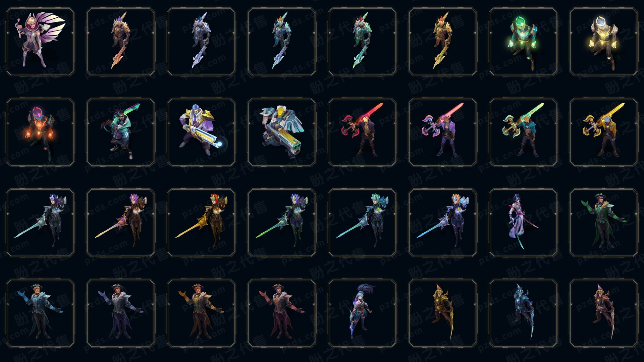Select the yellow glowing golden robot skin
Image resolution: width=644 pixels, height=362 pixels.
[604, 42]
